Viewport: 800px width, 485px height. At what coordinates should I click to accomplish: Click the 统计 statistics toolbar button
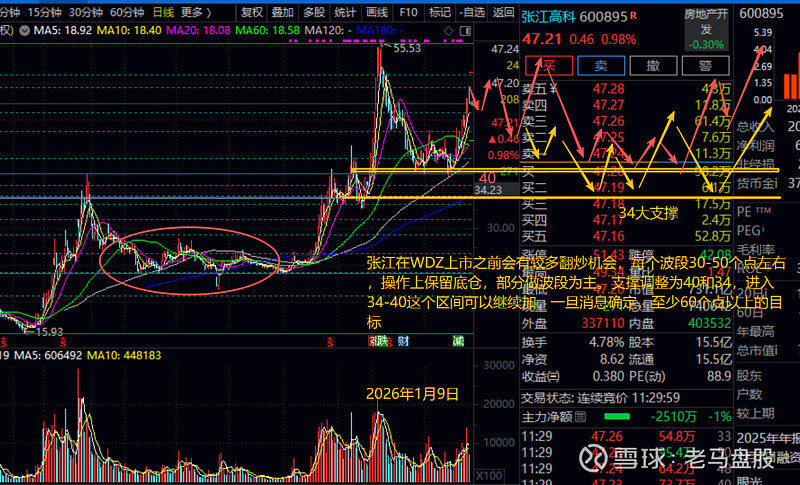tap(345, 12)
